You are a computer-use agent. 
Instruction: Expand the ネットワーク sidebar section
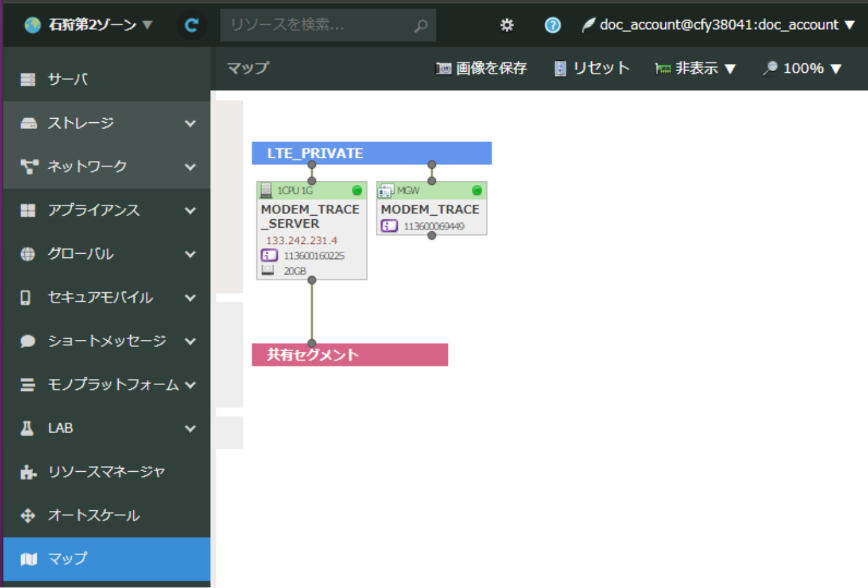pyautogui.click(x=107, y=167)
